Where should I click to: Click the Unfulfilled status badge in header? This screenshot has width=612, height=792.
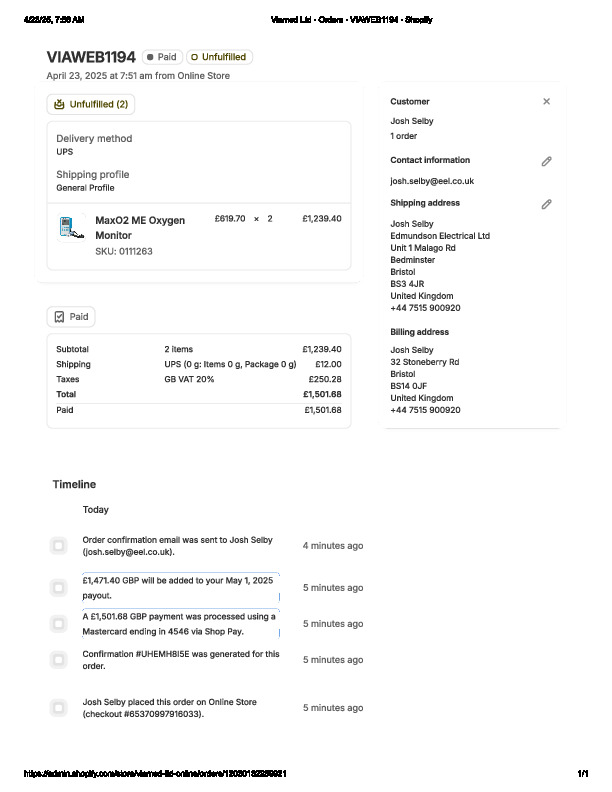(x=218, y=57)
